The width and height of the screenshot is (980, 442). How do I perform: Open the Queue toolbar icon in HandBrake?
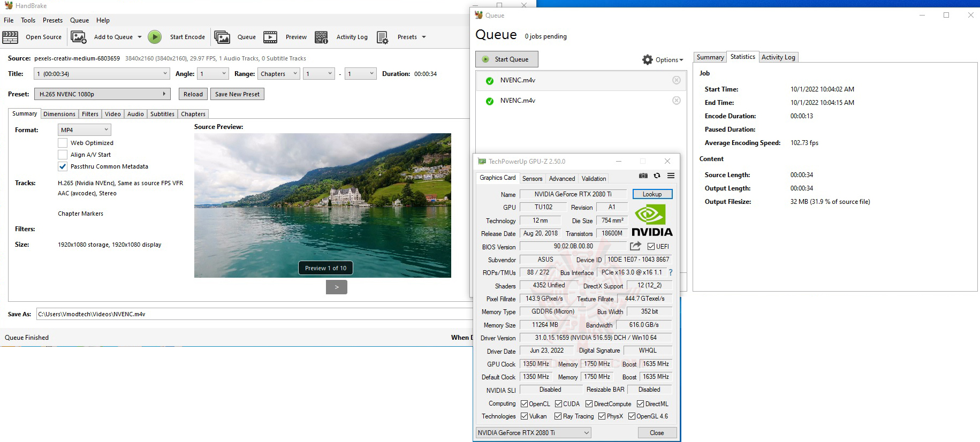click(222, 37)
